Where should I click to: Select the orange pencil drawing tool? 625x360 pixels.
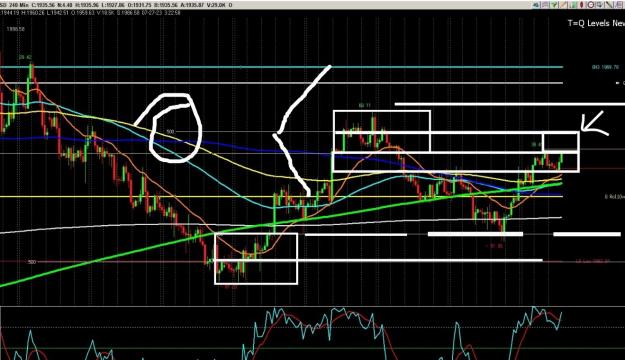coord(563,5)
